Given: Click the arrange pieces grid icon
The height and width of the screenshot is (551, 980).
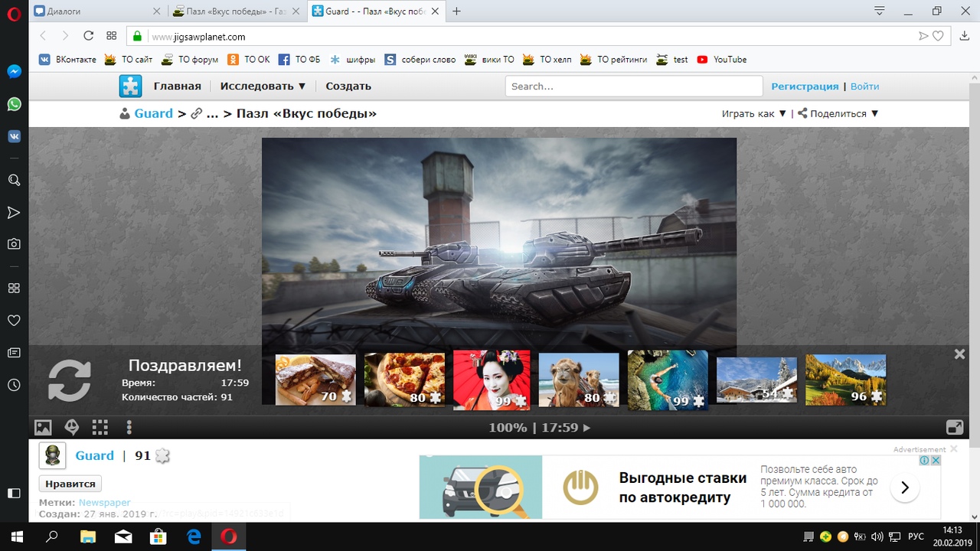Looking at the screenshot, I should 100,427.
